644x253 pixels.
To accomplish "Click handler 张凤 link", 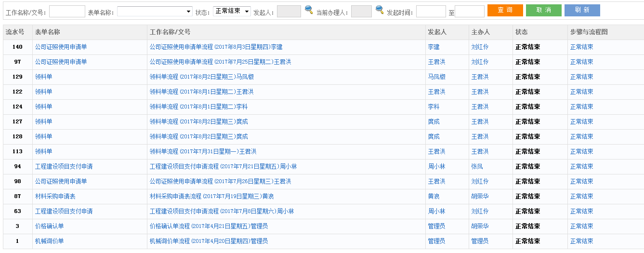I will [x=477, y=167].
